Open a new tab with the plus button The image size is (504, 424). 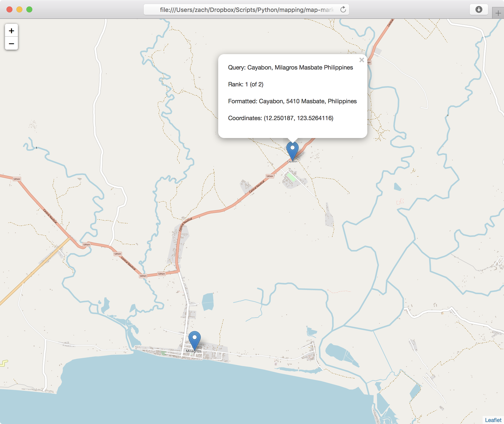pyautogui.click(x=498, y=13)
